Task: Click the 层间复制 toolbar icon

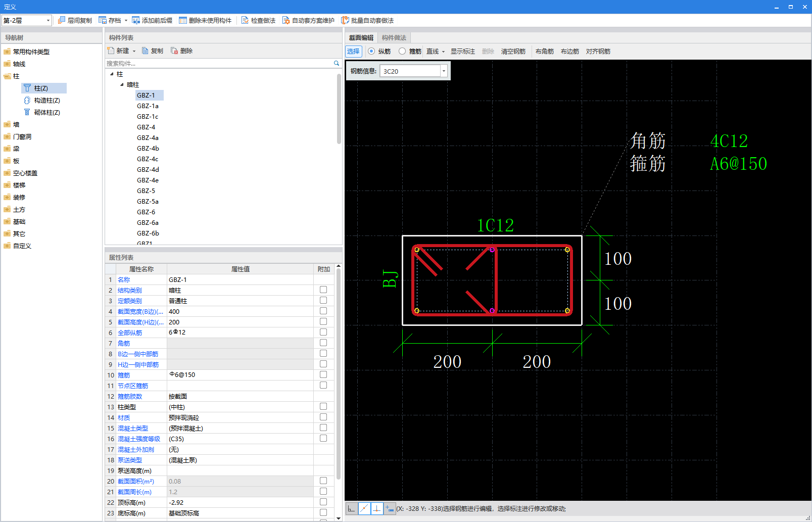Action: (62, 20)
